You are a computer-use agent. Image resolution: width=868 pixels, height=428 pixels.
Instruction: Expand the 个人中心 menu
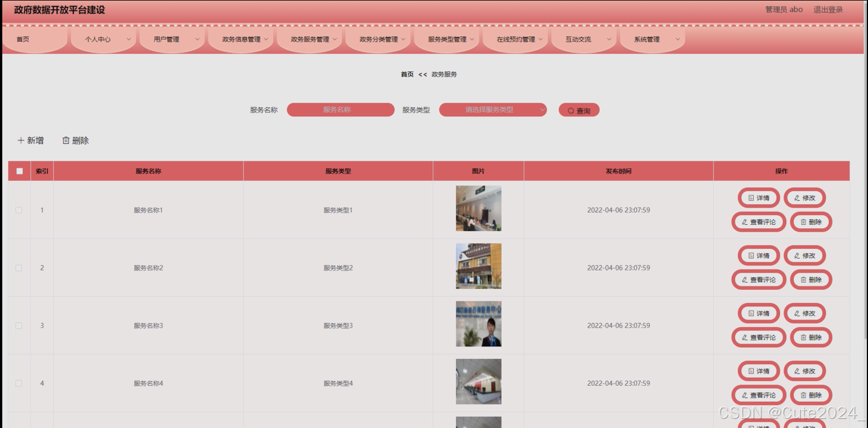coord(103,39)
